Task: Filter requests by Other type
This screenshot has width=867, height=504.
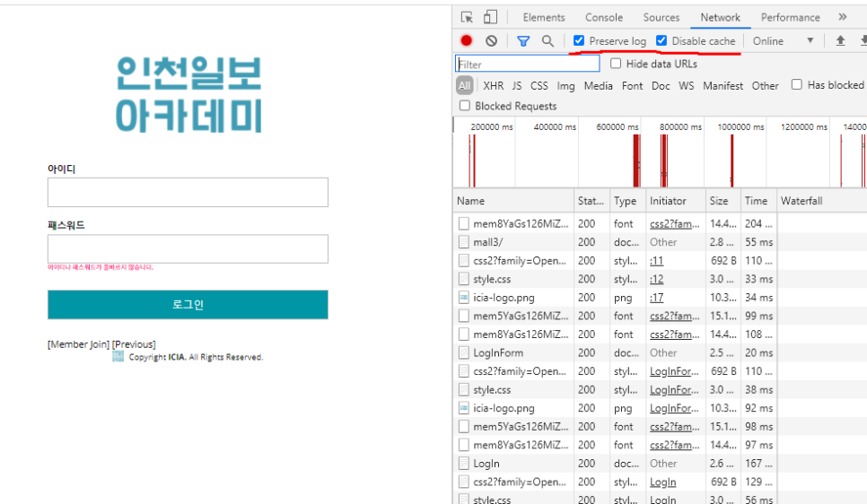Action: (x=766, y=86)
